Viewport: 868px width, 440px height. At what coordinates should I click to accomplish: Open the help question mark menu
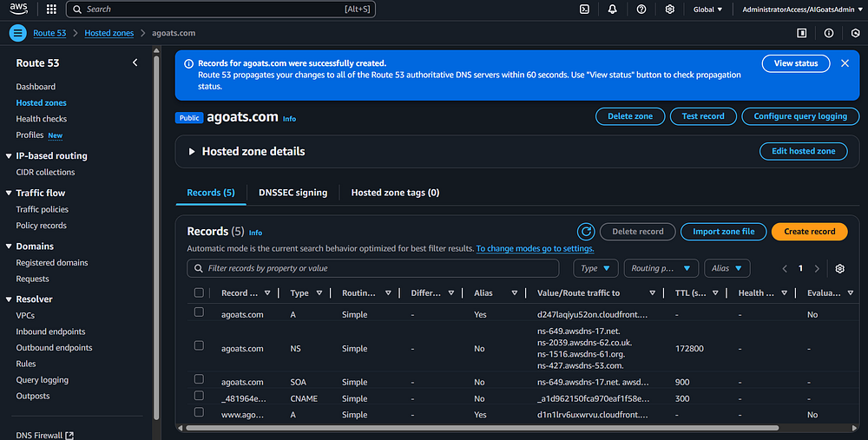pyautogui.click(x=641, y=9)
